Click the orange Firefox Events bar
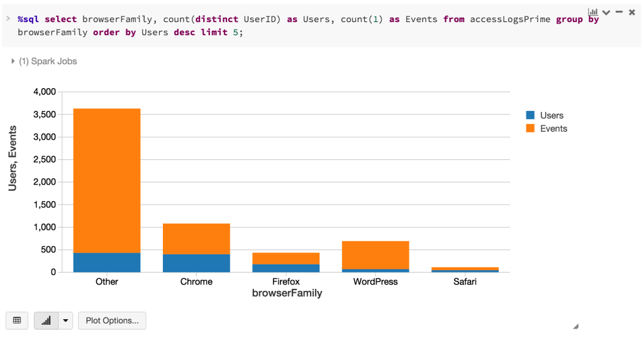The height and width of the screenshot is (340, 644). 286,258
